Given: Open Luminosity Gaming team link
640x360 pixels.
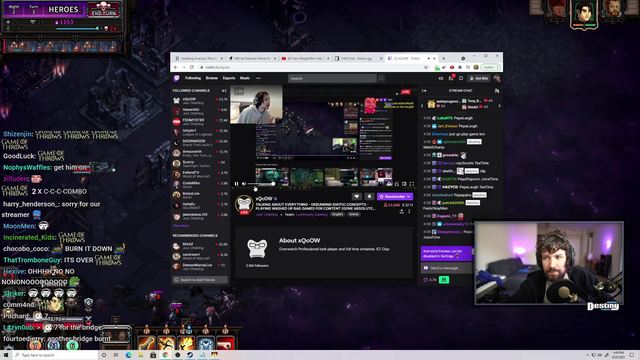Looking at the screenshot, I should (x=311, y=214).
